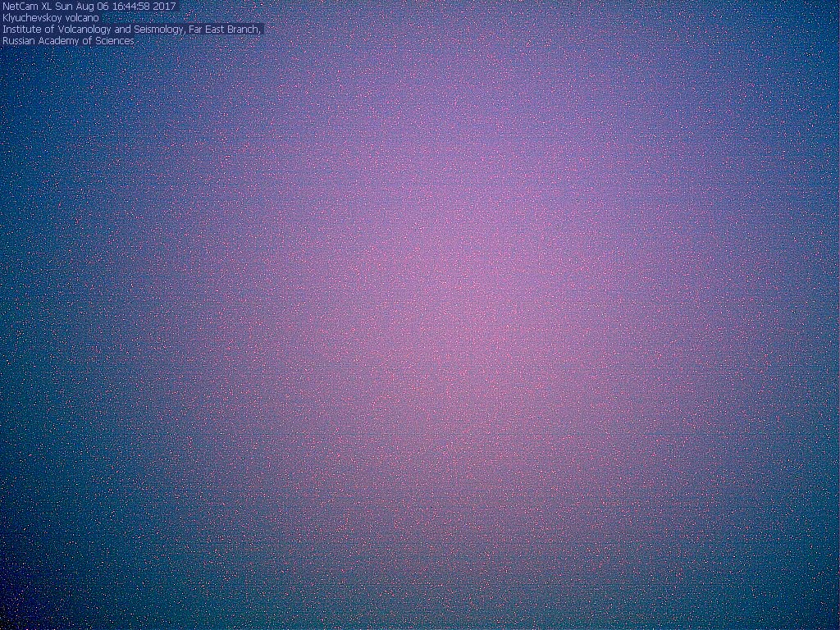Click the 'Klyuchevskoy volcano' caption text

click(51, 18)
